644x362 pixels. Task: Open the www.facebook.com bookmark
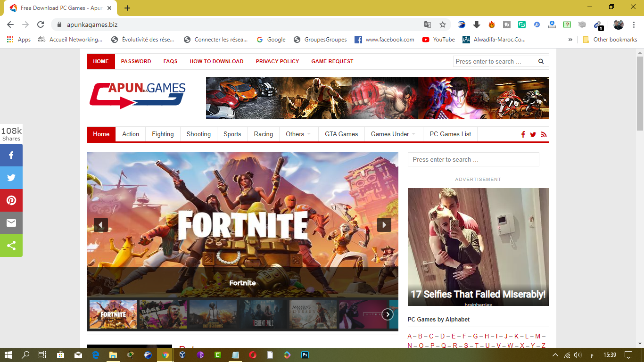point(384,40)
